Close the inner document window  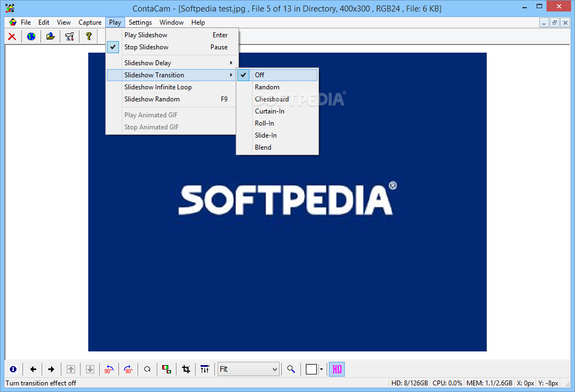565,22
